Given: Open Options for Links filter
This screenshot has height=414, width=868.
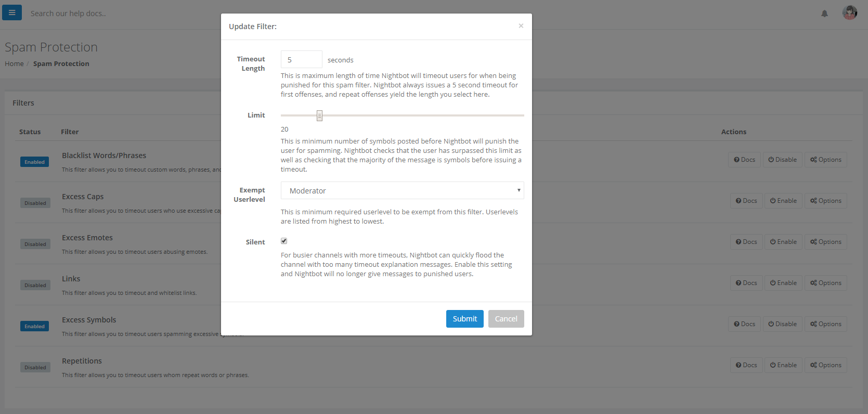Looking at the screenshot, I should point(825,283).
